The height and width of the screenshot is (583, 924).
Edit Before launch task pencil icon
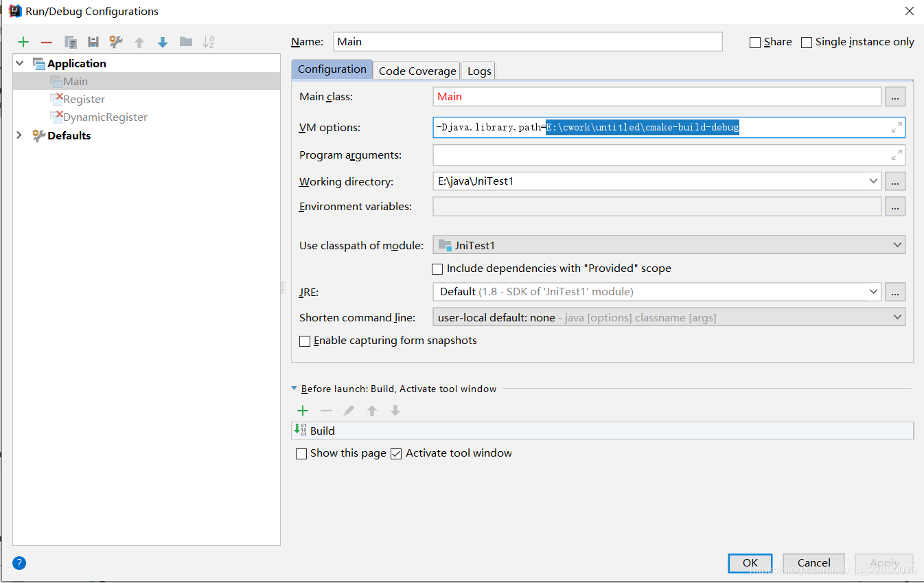click(349, 411)
